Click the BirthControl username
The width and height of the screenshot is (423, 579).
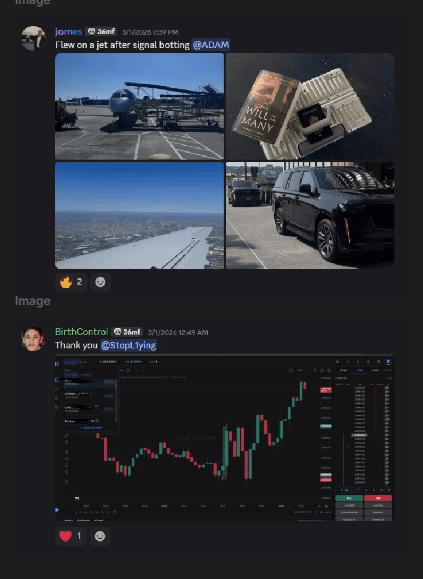(x=81, y=332)
